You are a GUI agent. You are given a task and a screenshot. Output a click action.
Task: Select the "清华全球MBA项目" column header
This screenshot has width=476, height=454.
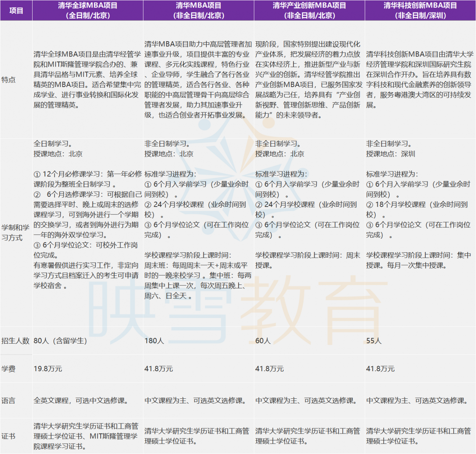click(x=88, y=11)
